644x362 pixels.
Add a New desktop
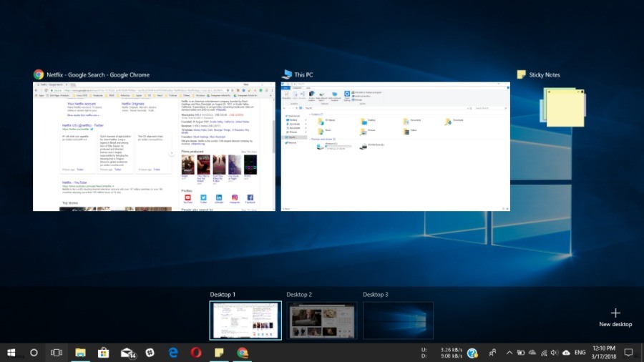tap(615, 317)
